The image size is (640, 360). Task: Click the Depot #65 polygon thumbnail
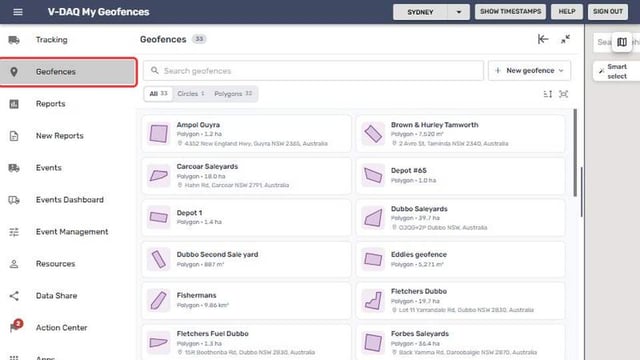coord(373,176)
